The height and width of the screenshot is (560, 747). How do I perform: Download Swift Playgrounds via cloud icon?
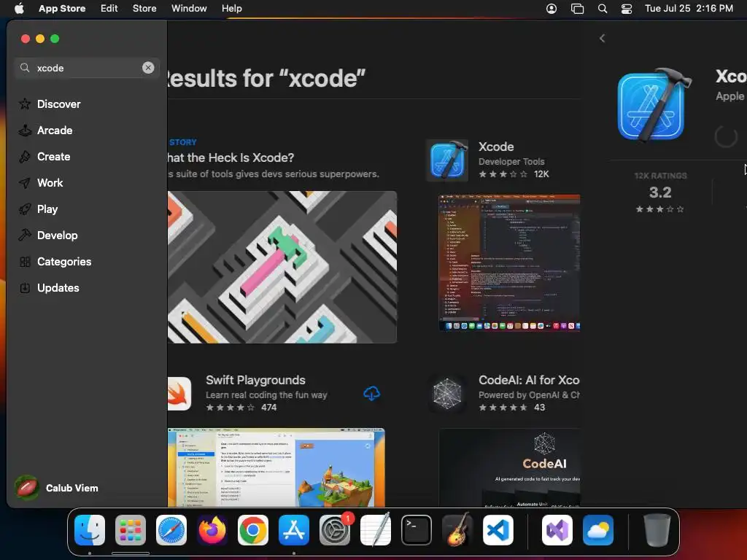(x=371, y=393)
